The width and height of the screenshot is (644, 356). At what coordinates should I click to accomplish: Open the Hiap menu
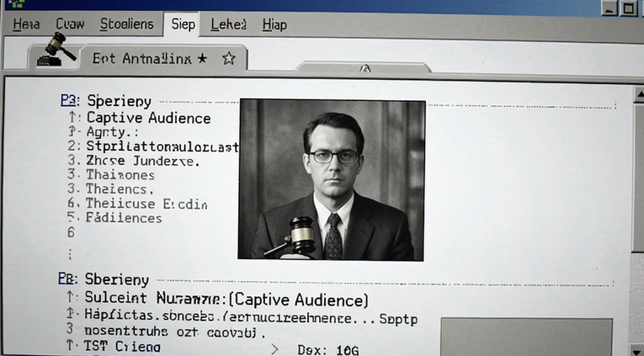click(x=274, y=25)
